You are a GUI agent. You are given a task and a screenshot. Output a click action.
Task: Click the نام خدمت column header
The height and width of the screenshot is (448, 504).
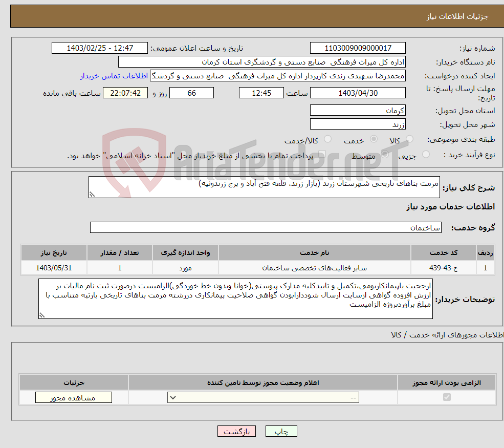314,253
